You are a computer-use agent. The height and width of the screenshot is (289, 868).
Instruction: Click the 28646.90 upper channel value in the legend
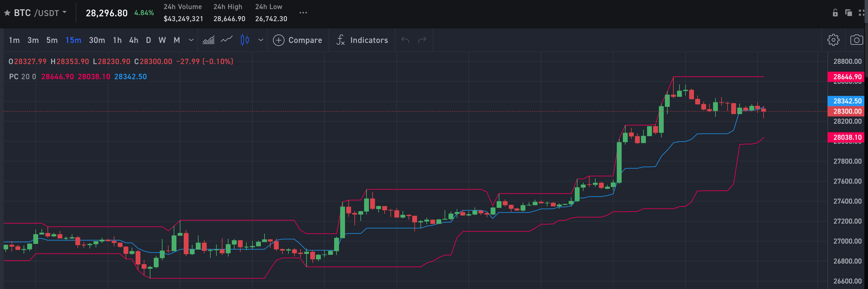[57, 77]
